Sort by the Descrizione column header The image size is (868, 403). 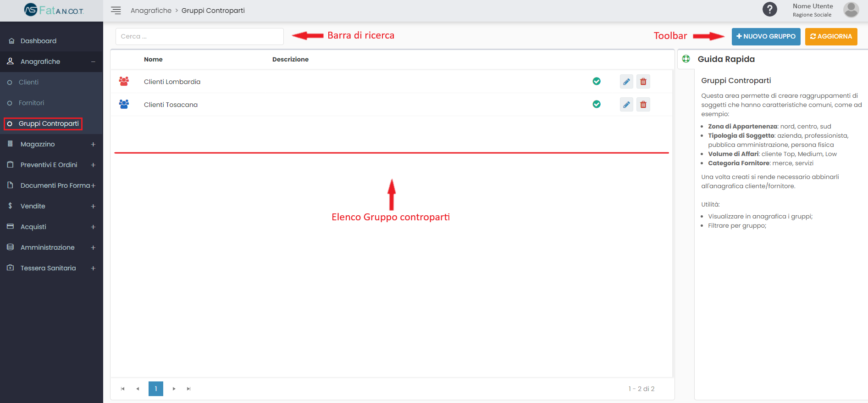(x=290, y=59)
